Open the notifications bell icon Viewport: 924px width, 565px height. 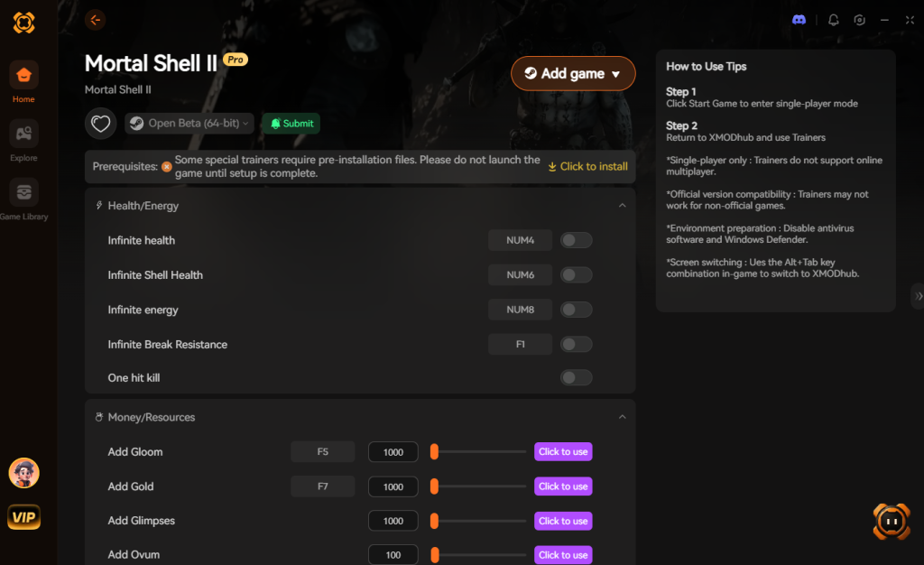click(833, 20)
